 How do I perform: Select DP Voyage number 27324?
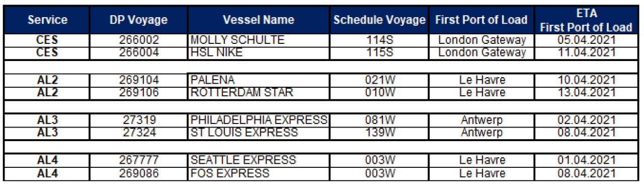tap(139, 133)
